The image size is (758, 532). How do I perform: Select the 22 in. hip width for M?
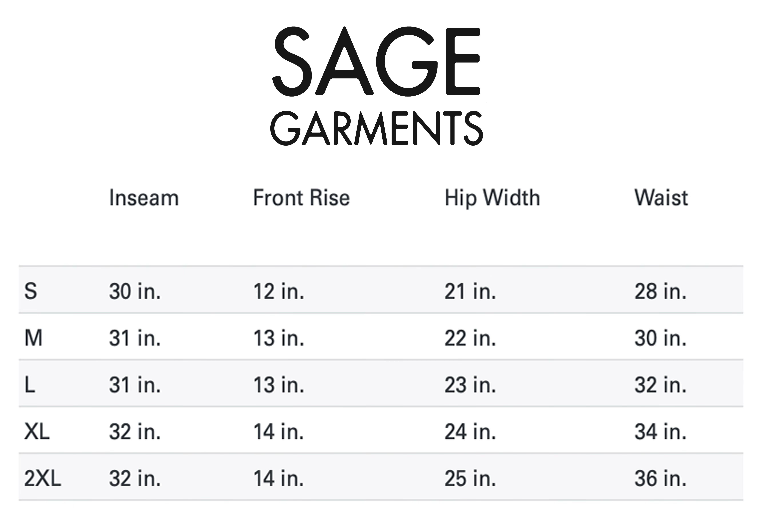(x=470, y=338)
